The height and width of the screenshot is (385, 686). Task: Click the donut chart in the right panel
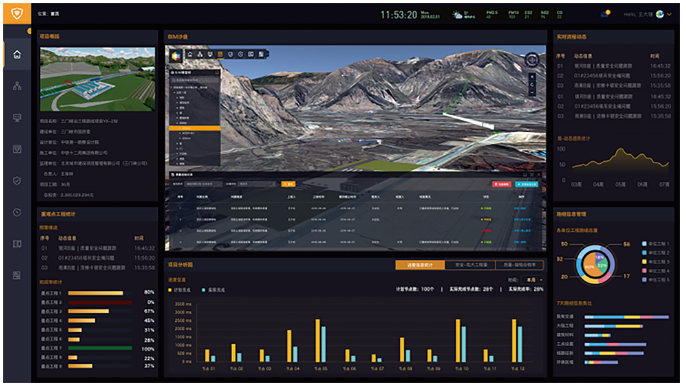[x=595, y=264]
